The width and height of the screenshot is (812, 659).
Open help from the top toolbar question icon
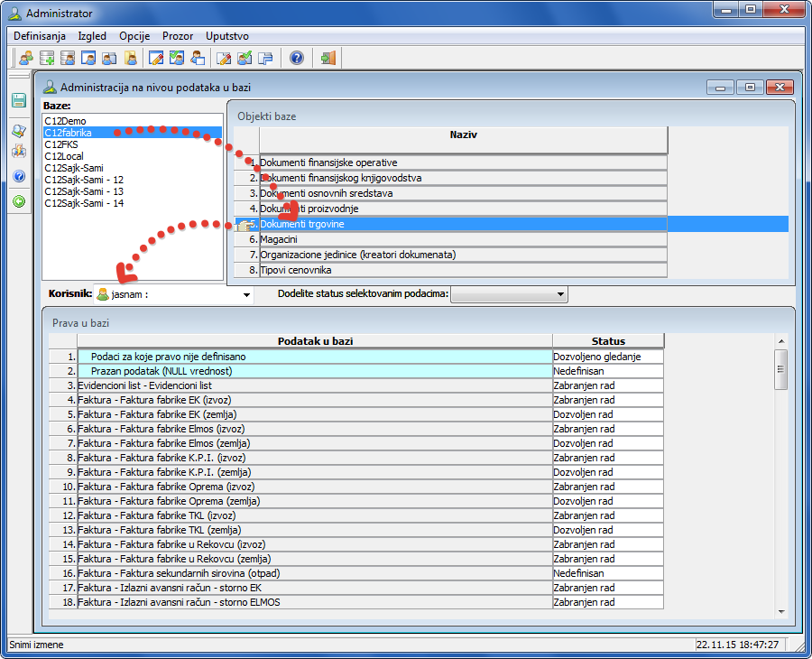[296, 58]
